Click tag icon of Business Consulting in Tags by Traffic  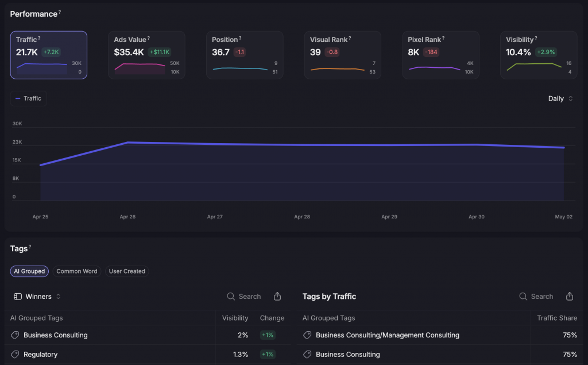coord(307,355)
